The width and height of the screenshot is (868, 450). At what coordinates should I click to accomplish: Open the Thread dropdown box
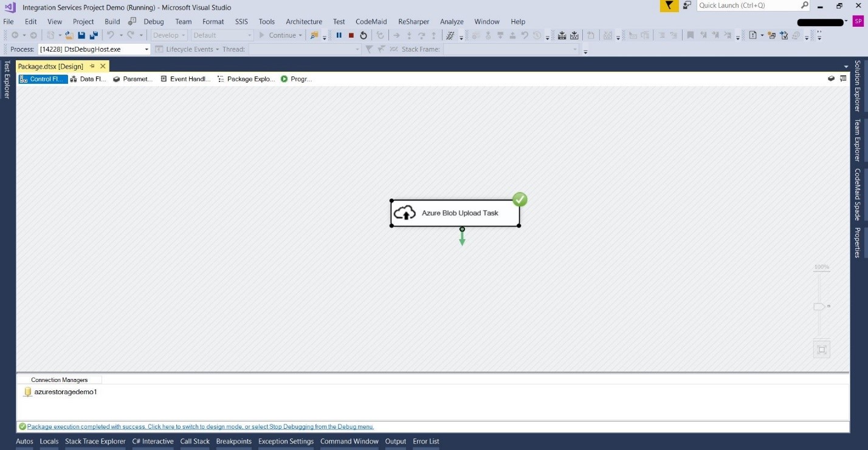(x=305, y=49)
